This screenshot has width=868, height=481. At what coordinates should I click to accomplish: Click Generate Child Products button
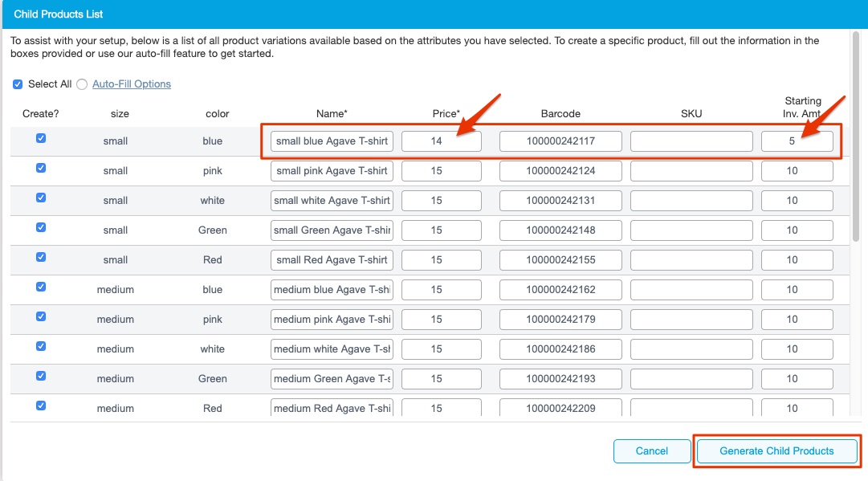click(x=776, y=450)
